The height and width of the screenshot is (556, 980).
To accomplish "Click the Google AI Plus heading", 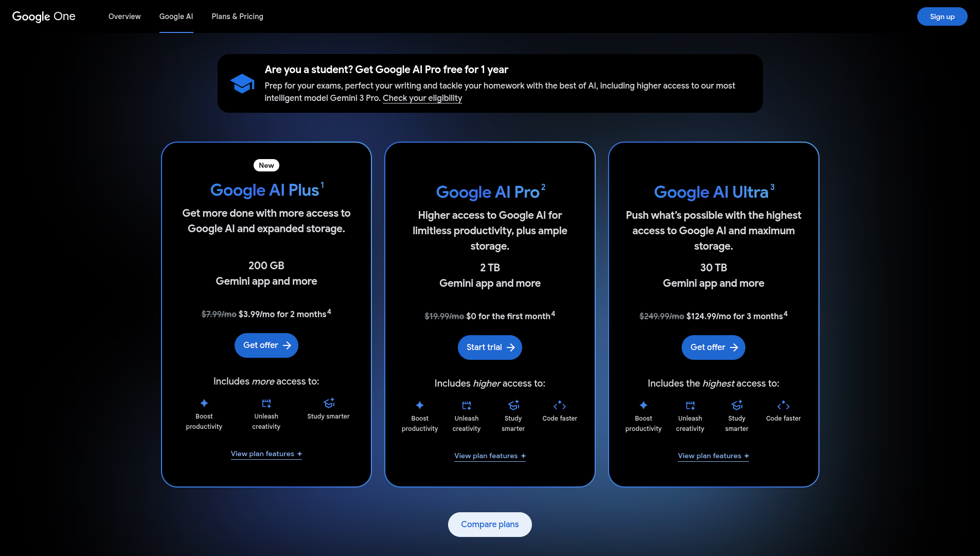I will coord(266,190).
